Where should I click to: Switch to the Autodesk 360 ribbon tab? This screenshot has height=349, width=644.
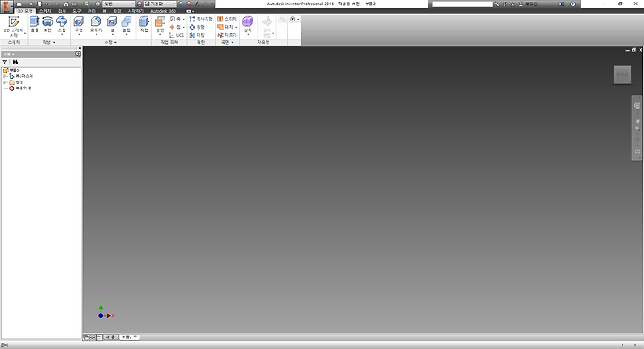(x=163, y=11)
